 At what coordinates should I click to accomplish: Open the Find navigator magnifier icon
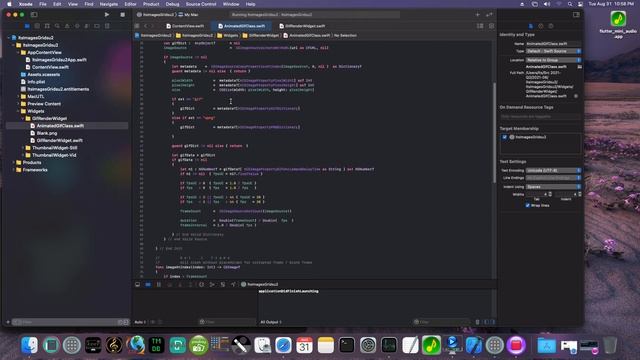(x=57, y=26)
